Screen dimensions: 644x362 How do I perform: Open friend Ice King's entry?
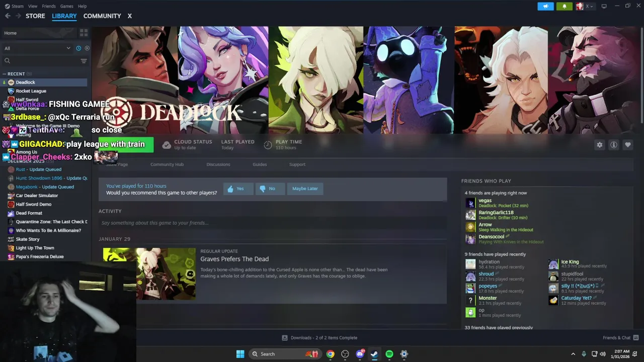pyautogui.click(x=578, y=264)
